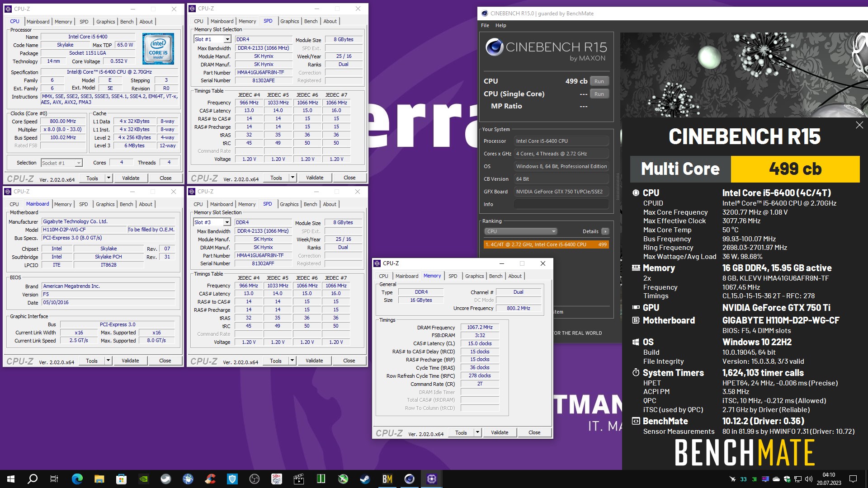This screenshot has width=868, height=488.
Task: Click the BIOS date 05/10/2016
Action: point(108,302)
